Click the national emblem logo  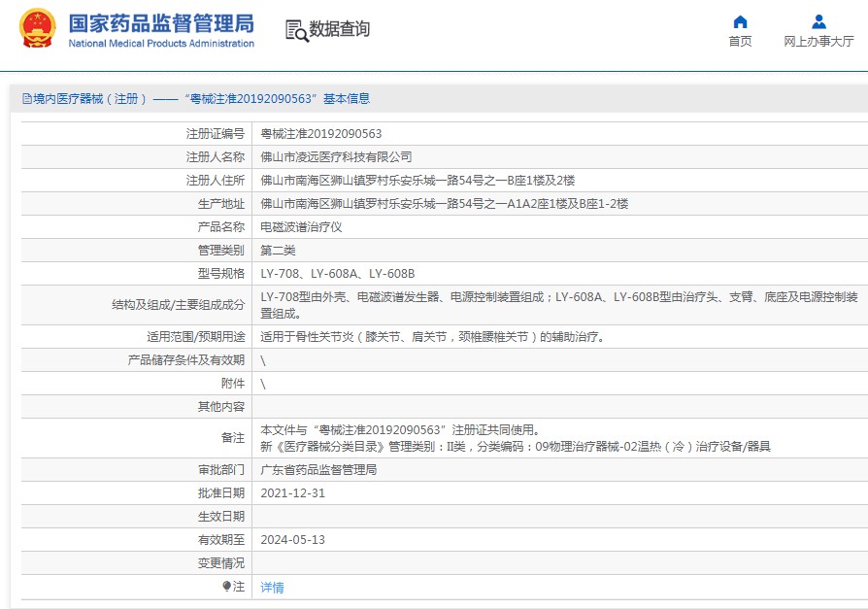38,29
